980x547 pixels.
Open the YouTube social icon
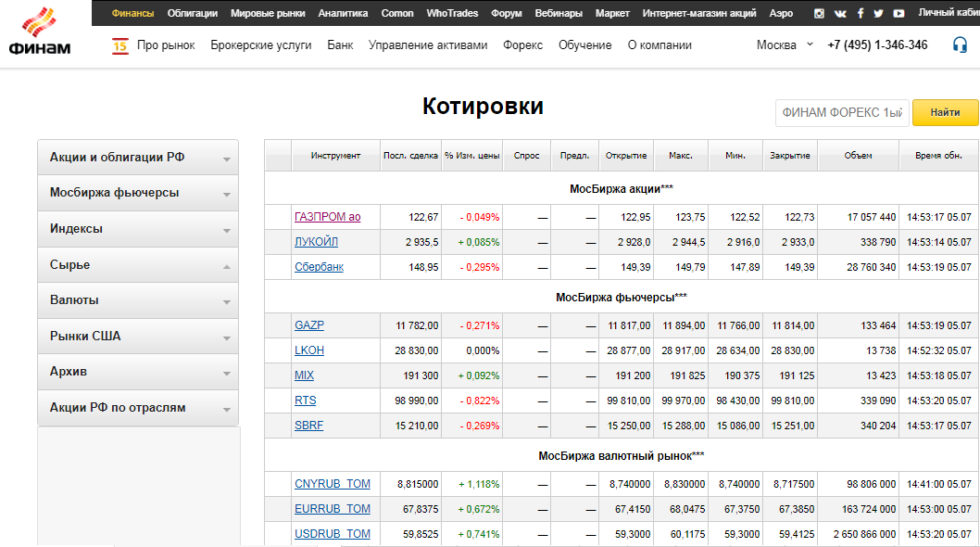pos(898,13)
